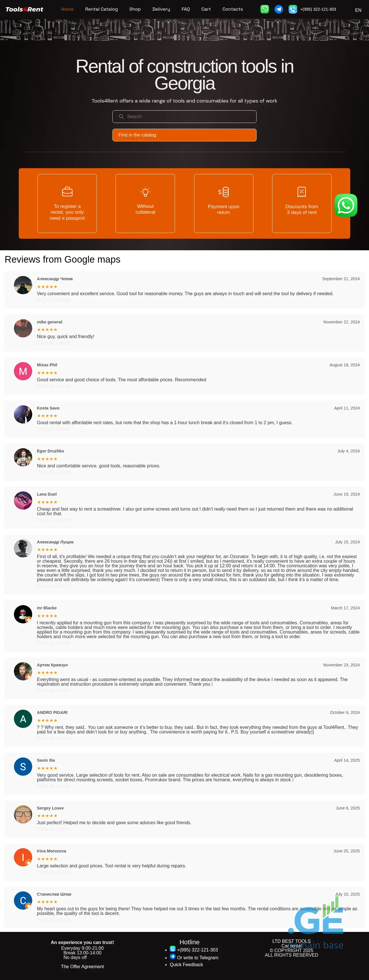Click the Telegram icon in header
369x980 pixels.
pyautogui.click(x=279, y=9)
